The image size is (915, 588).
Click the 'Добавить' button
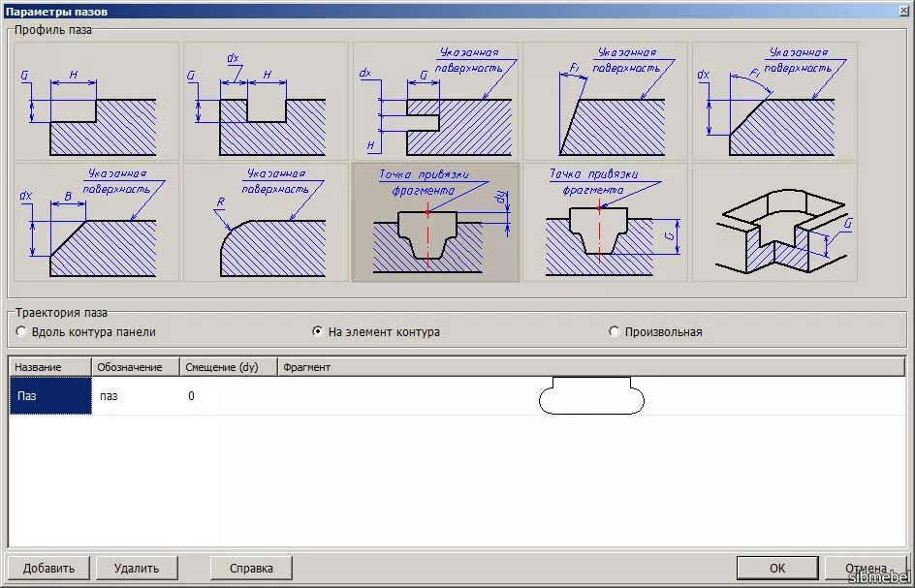pyautogui.click(x=49, y=569)
